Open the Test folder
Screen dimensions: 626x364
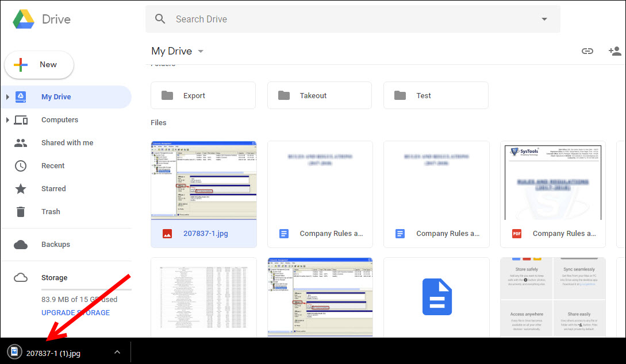(436, 95)
